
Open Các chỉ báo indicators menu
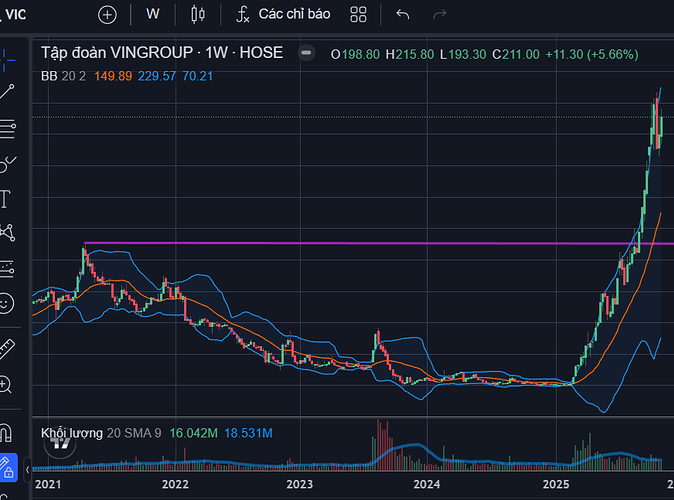click(x=282, y=14)
